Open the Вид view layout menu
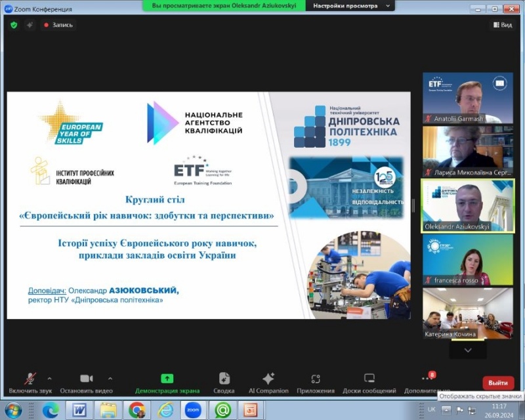This screenshot has width=525, height=420. click(502, 25)
